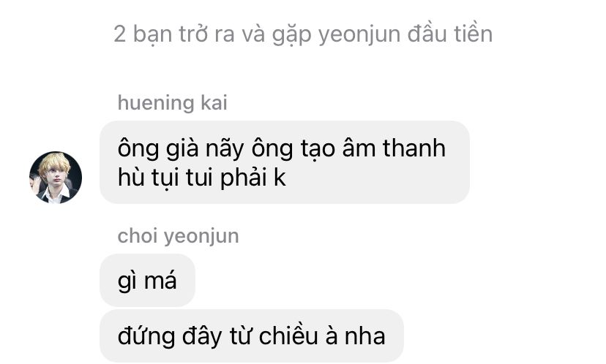This screenshot has width=606, height=364.
Task: Open huening kai's blond profile avatar
Action: point(56,177)
